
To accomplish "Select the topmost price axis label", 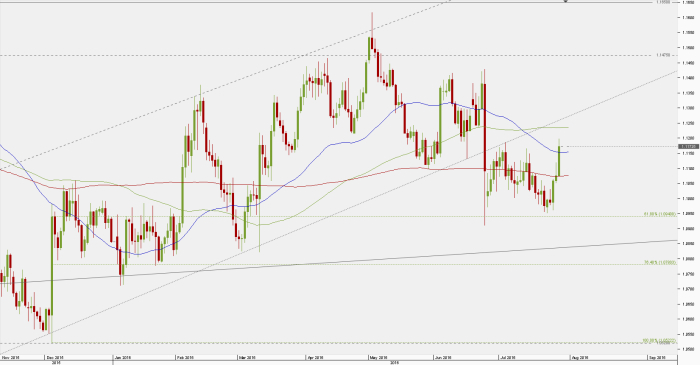I will [688, 2].
